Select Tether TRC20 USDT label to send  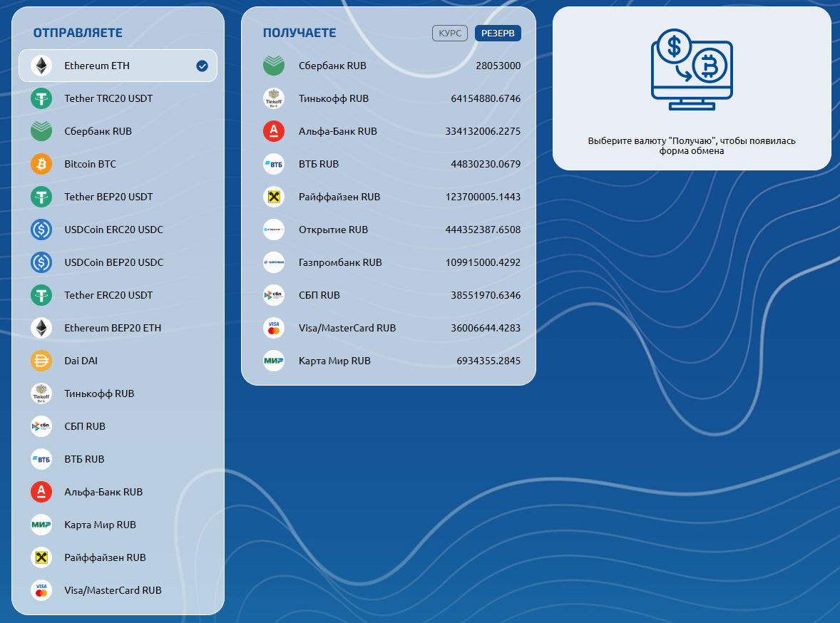[109, 98]
